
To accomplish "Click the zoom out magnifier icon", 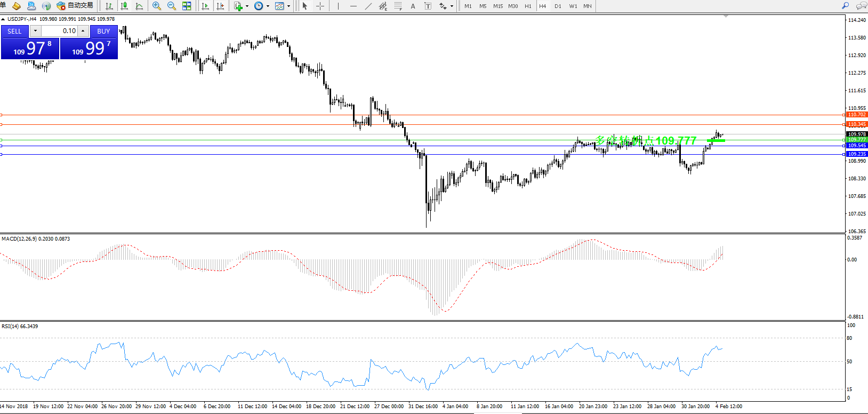I will point(171,6).
